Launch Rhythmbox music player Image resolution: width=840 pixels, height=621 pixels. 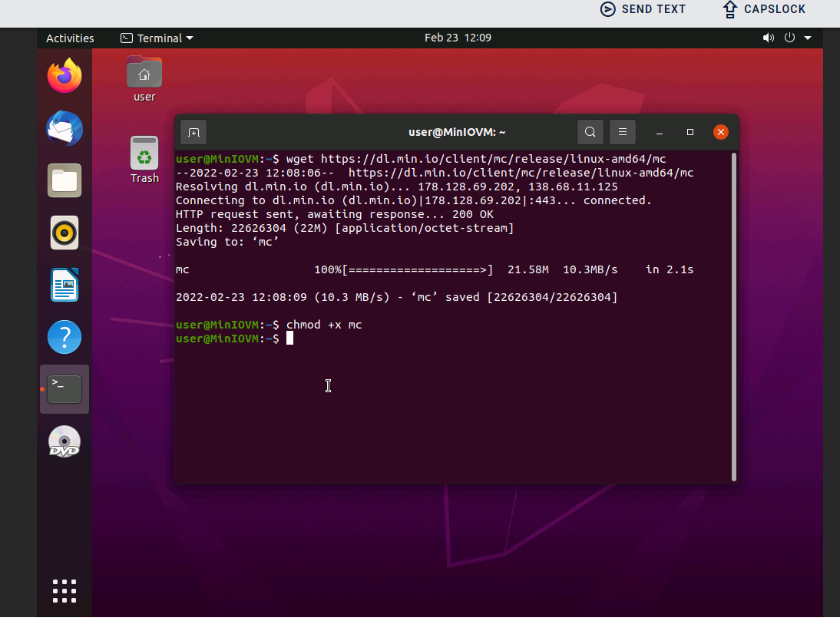64,233
